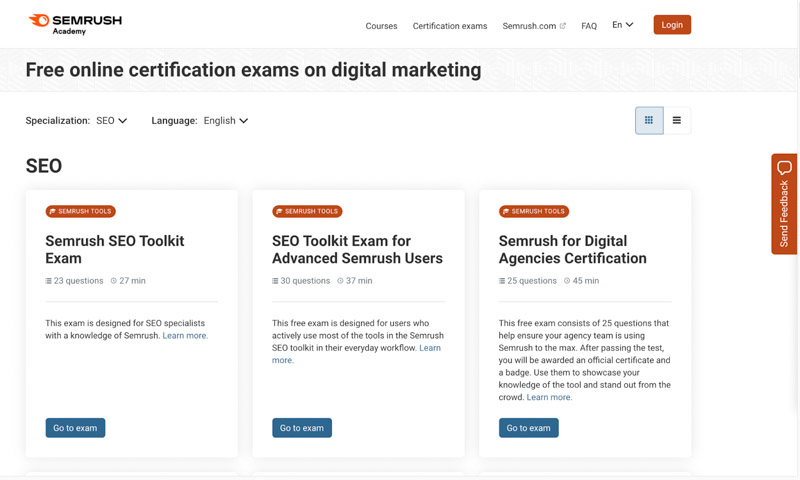Click the Send Feedback speech bubble icon
Image resolution: width=800 pixels, height=480 pixels.
784,167
